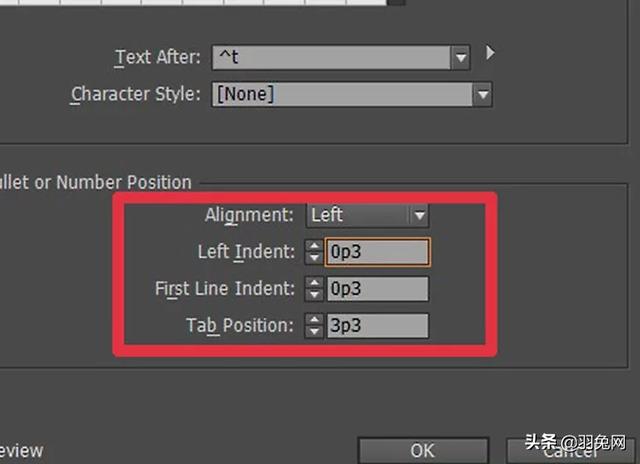Image resolution: width=640 pixels, height=464 pixels.
Task: Open the Alignment dropdown showing Left
Action: [420, 215]
